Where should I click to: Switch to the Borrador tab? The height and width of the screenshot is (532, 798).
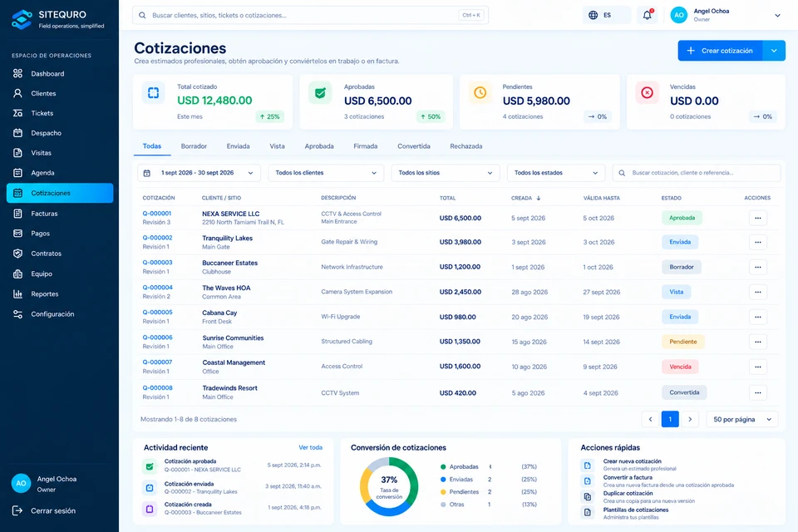click(194, 146)
